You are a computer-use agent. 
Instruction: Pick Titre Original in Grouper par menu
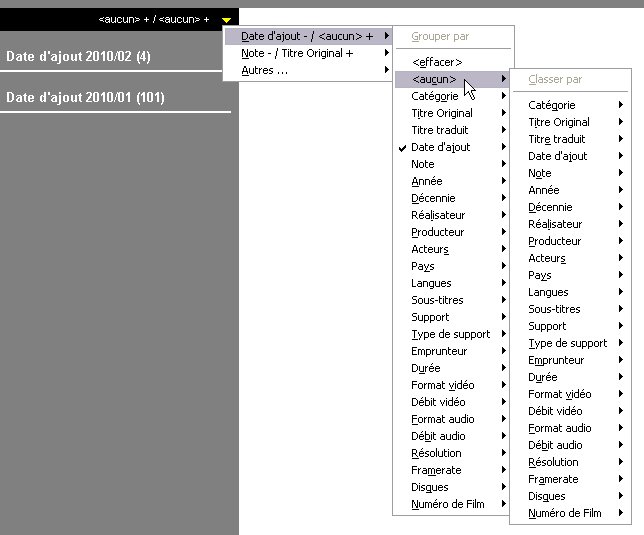[x=451, y=113]
